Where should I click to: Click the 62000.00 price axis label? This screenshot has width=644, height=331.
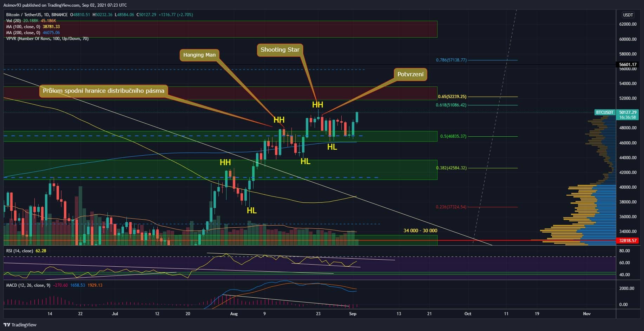pyautogui.click(x=628, y=24)
